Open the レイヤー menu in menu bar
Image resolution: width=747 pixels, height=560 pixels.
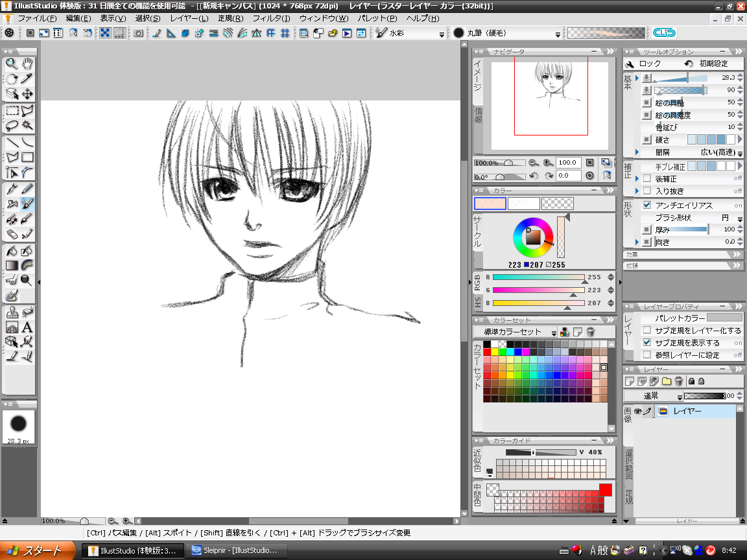(x=189, y=18)
